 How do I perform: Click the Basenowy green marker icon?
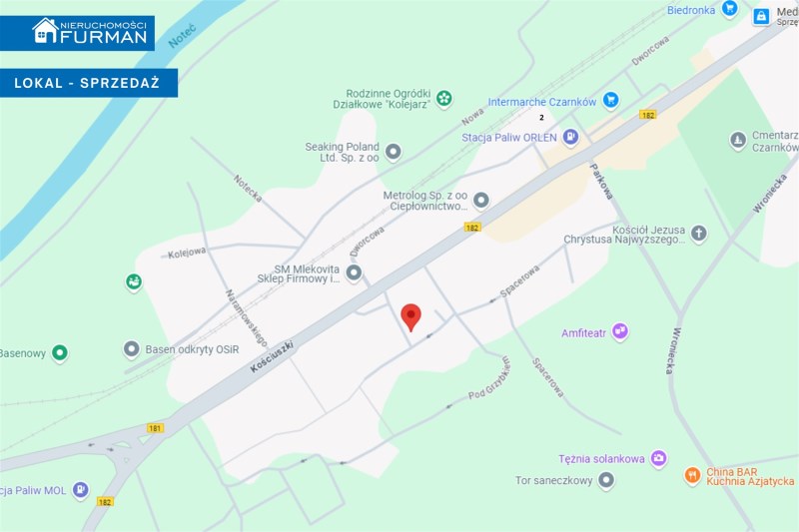(x=60, y=352)
